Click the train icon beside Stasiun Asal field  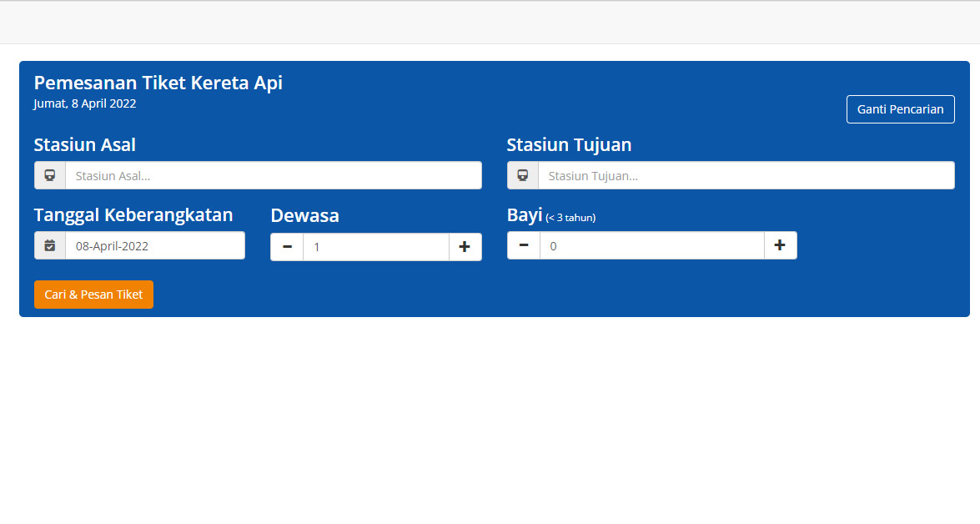(50, 175)
